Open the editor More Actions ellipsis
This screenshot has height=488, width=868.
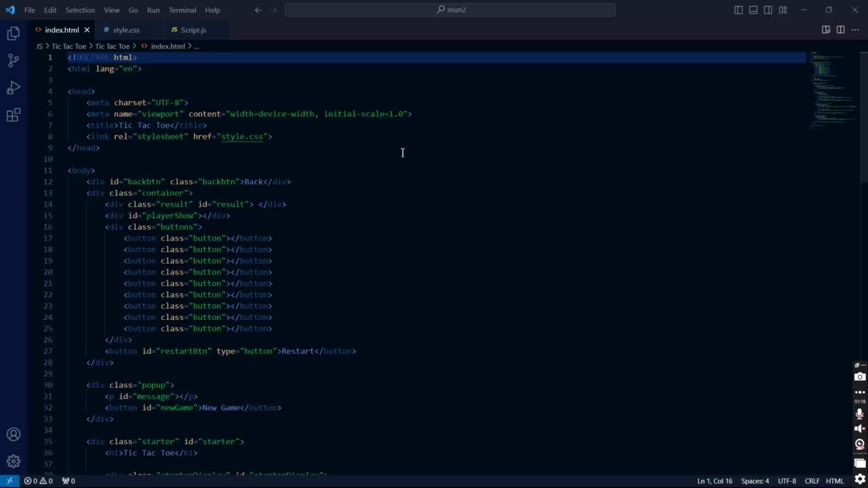855,30
